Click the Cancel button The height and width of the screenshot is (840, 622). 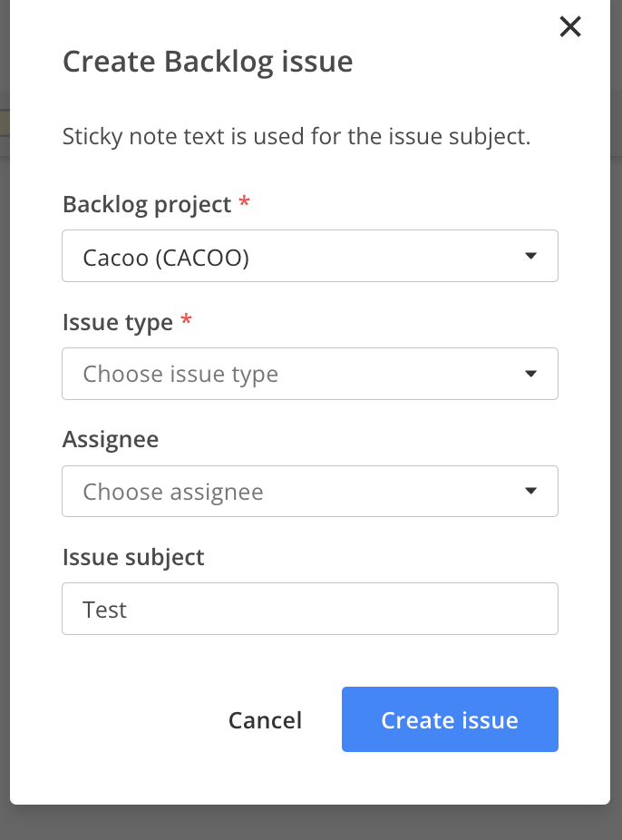tap(265, 720)
